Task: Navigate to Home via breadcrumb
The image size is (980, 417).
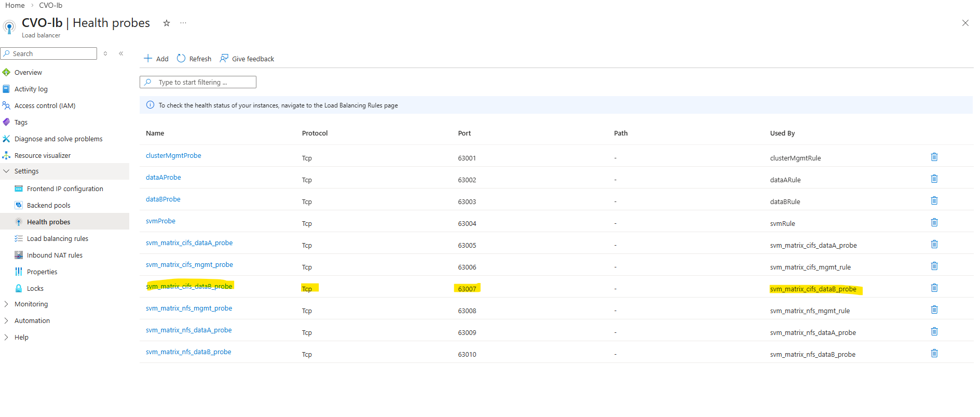Action: coord(15,5)
